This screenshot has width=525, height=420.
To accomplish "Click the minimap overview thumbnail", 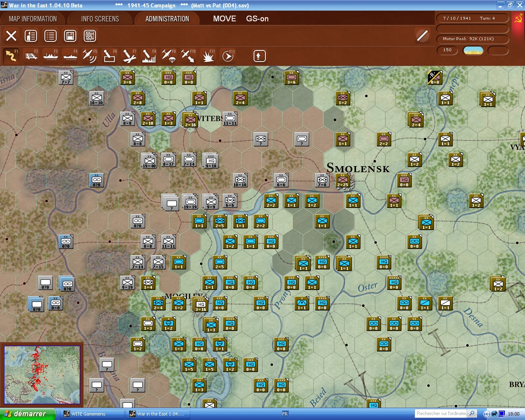I will 42,375.
